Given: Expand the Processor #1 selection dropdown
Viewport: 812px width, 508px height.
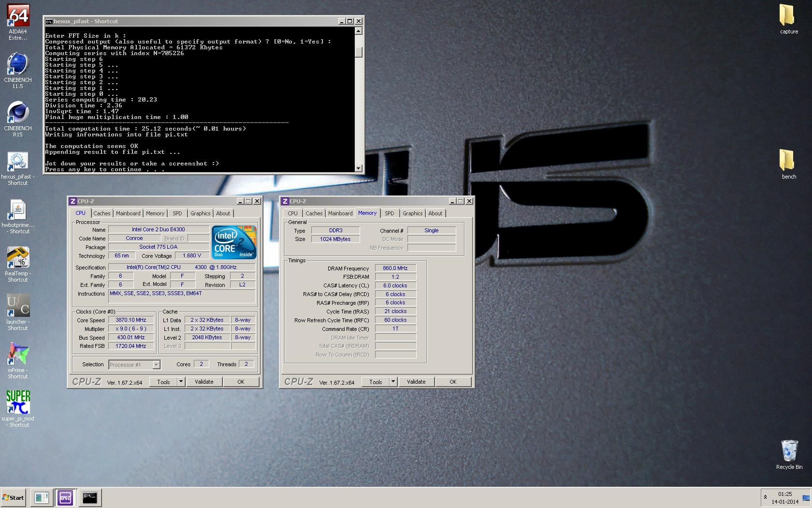Looking at the screenshot, I should [156, 365].
